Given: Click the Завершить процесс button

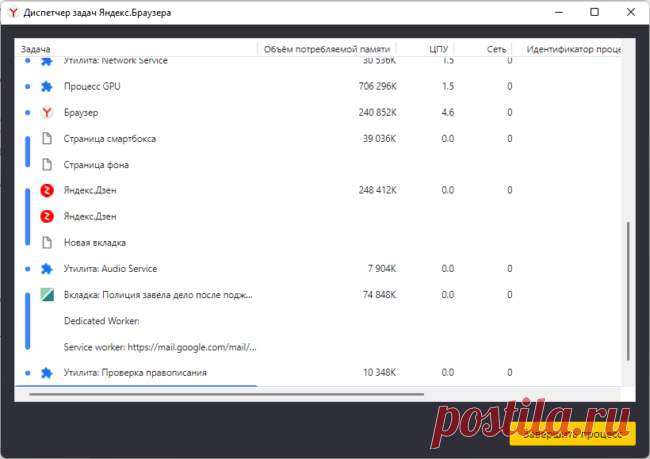Looking at the screenshot, I should click(572, 434).
